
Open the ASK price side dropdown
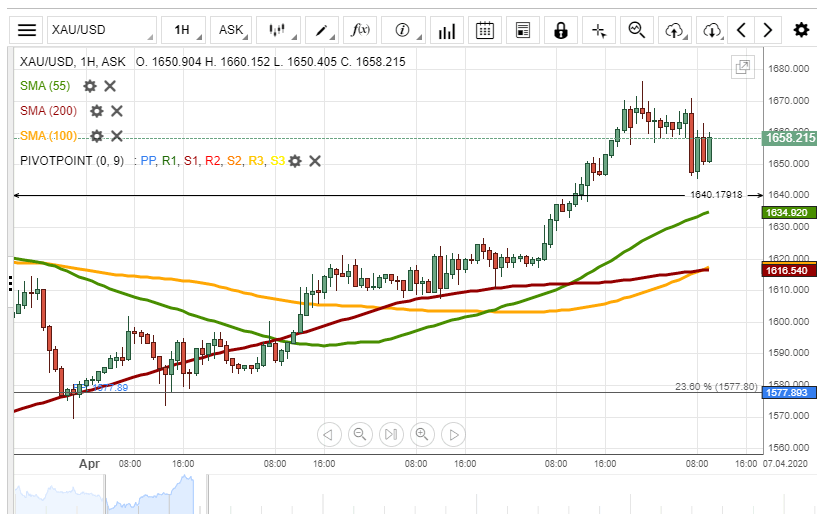click(x=235, y=30)
